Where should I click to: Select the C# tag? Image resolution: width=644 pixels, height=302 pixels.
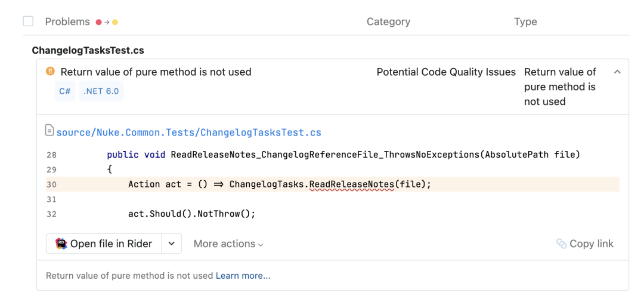pos(65,91)
